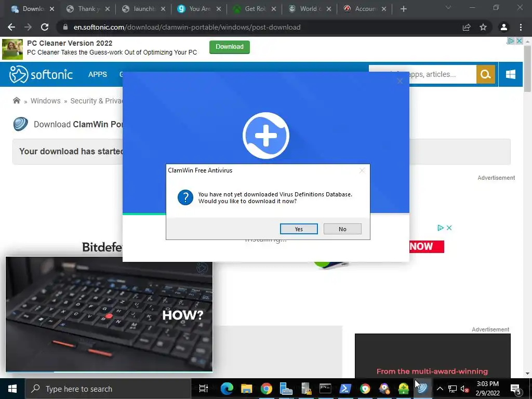Open PowerShell from the taskbar
The height and width of the screenshot is (399, 532).
tap(345, 389)
